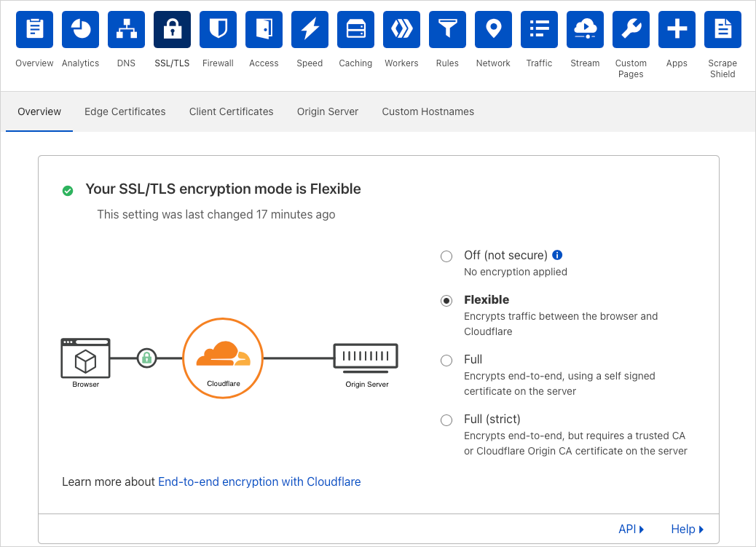Go to the DNS section icon
The height and width of the screenshot is (547, 756).
[126, 29]
